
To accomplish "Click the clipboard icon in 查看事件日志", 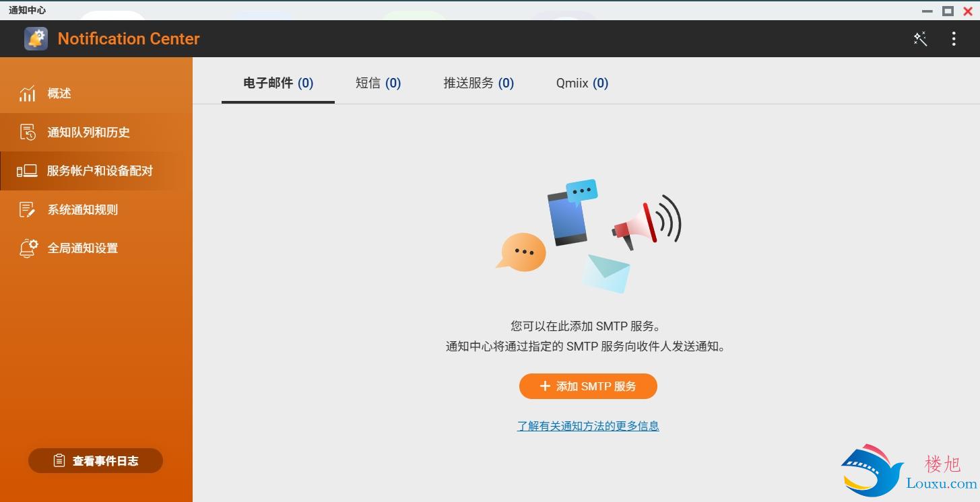I will coord(59,461).
